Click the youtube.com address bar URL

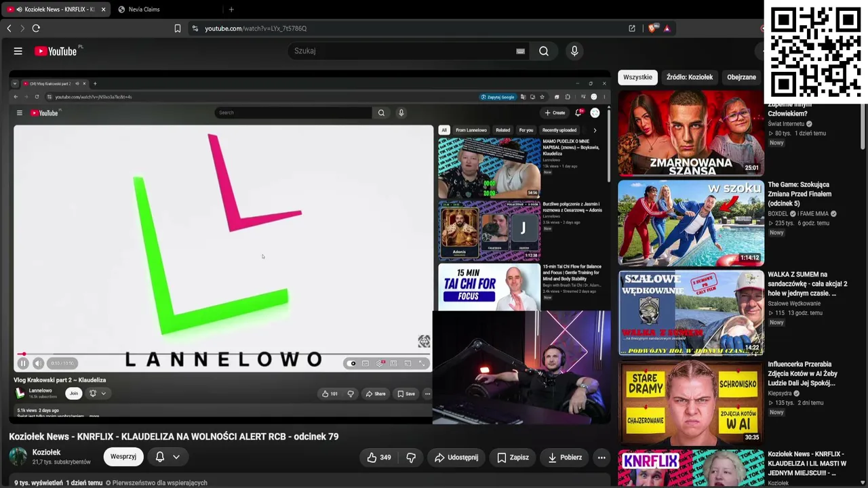click(256, 28)
